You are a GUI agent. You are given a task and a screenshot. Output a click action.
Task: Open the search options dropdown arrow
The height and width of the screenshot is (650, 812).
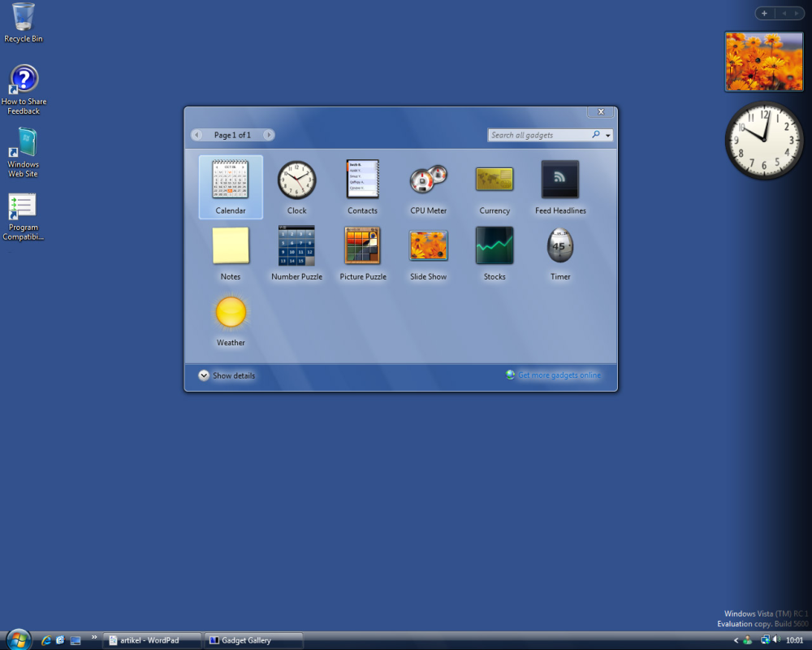(x=608, y=136)
